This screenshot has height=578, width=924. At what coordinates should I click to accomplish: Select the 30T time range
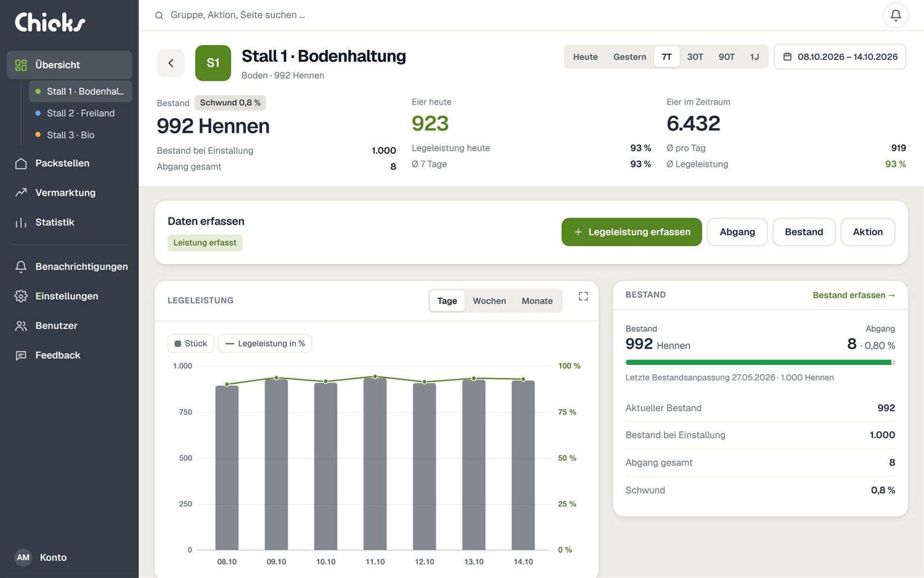coord(695,57)
